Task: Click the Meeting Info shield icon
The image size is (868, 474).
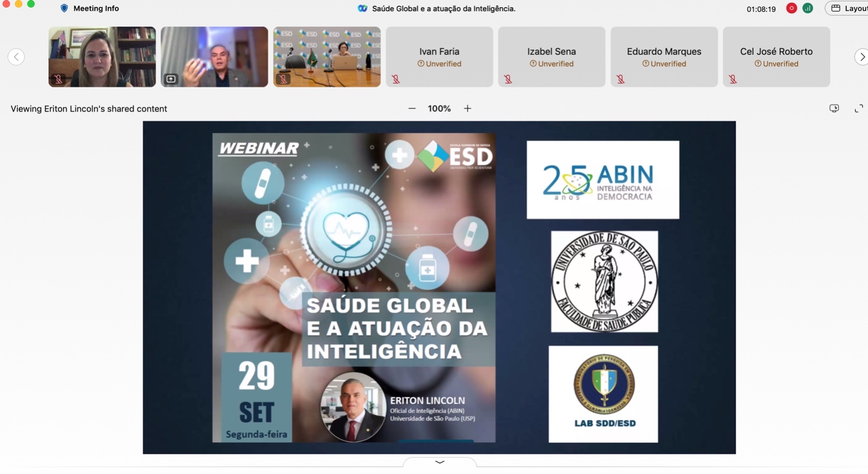Action: tap(64, 8)
